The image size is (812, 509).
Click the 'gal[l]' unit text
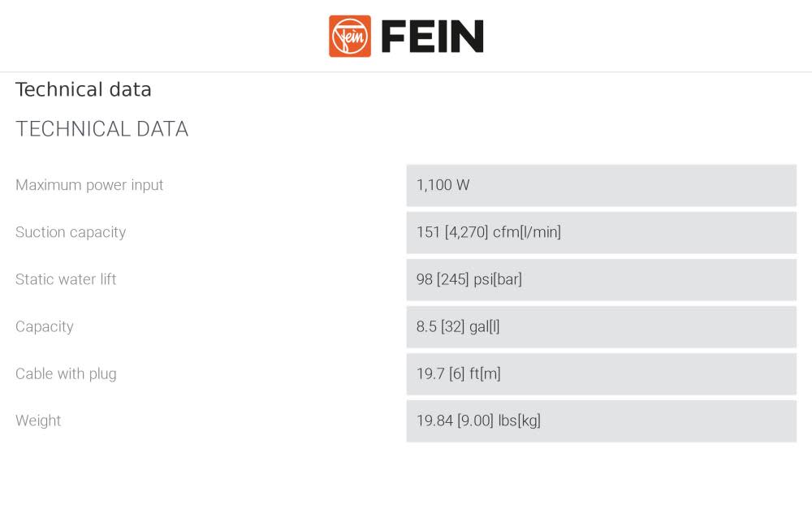click(x=485, y=326)
